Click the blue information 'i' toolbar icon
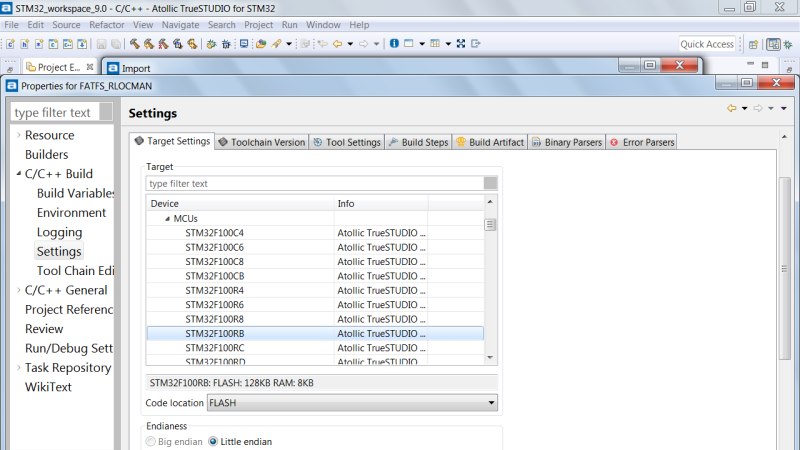800x450 pixels. [394, 43]
